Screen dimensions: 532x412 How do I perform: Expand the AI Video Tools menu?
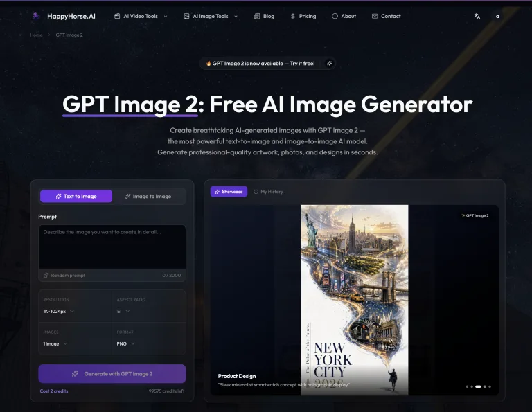(x=141, y=16)
